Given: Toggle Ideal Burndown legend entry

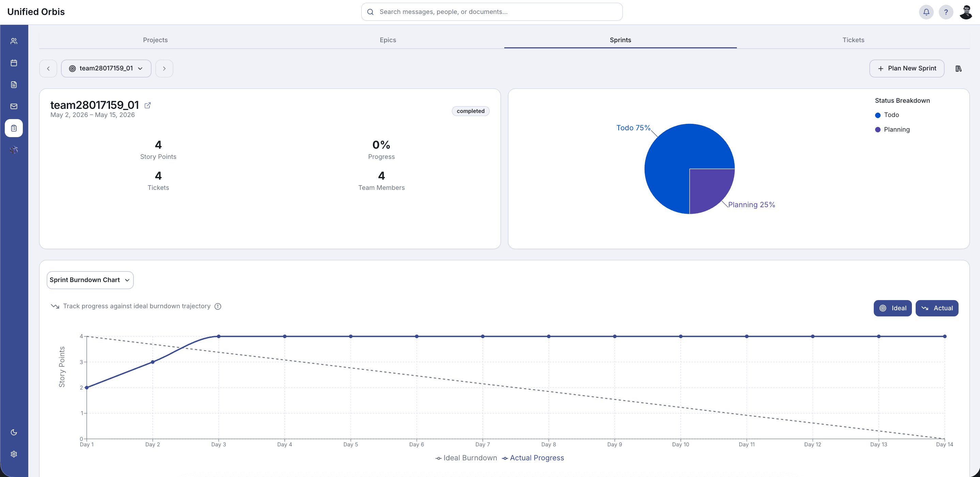Looking at the screenshot, I should (466, 458).
